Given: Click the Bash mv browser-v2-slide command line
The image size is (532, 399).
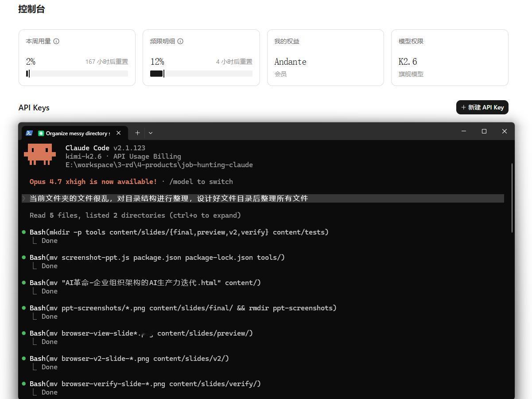Looking at the screenshot, I should point(129,359).
